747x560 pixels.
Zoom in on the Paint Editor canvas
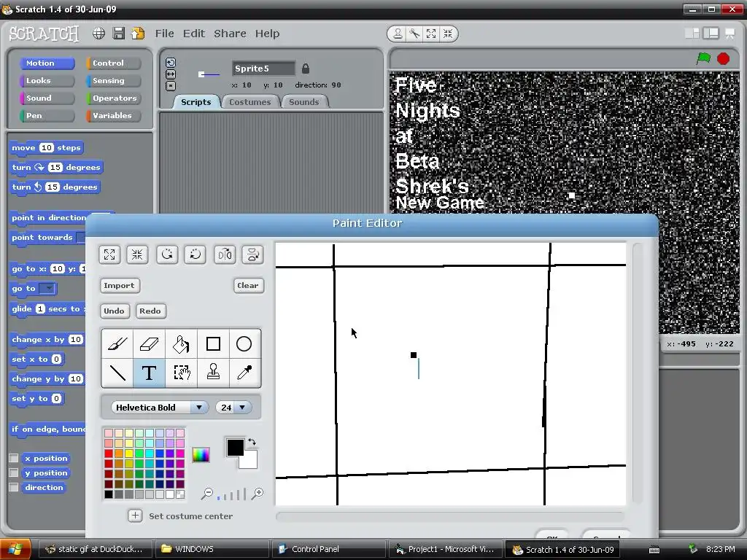[258, 494]
